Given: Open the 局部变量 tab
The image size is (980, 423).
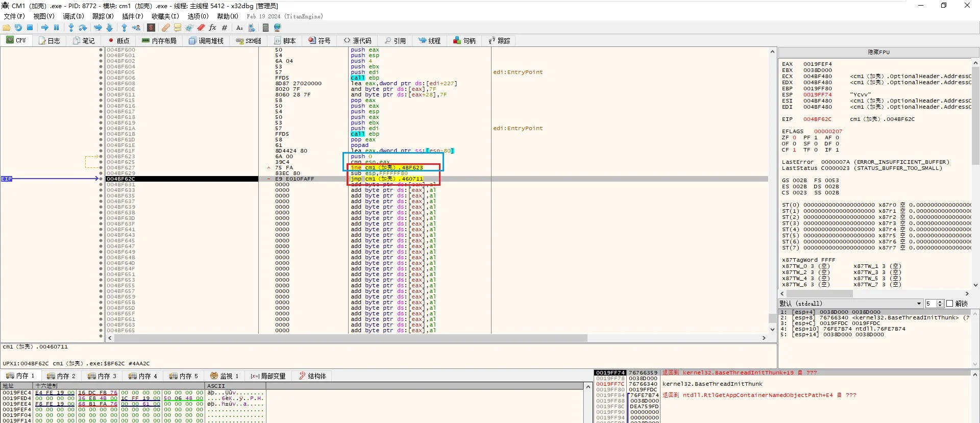Looking at the screenshot, I should tap(268, 376).
